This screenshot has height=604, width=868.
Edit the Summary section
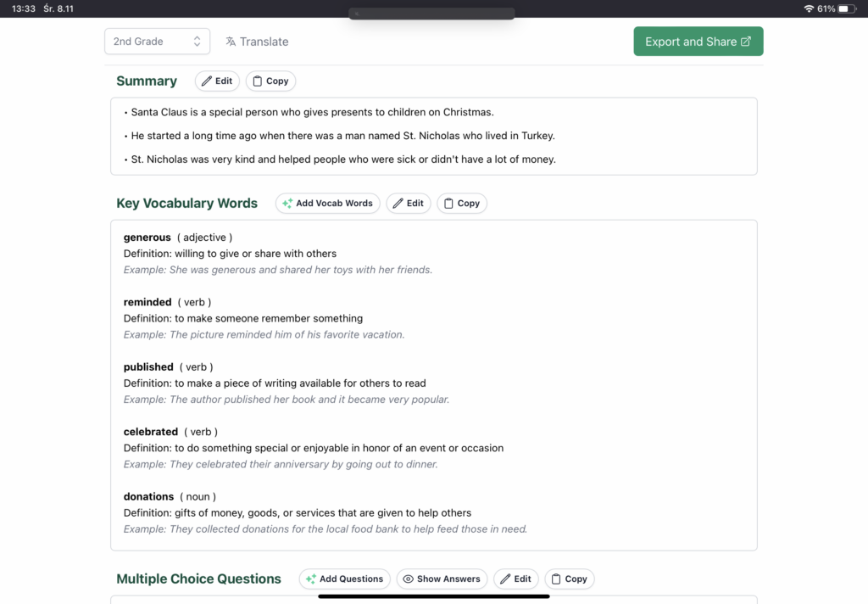coord(217,81)
